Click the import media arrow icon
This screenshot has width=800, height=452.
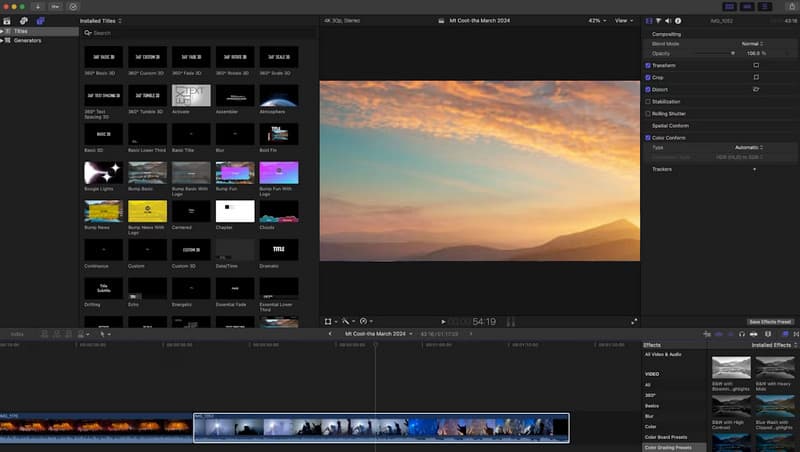pyautogui.click(x=38, y=7)
